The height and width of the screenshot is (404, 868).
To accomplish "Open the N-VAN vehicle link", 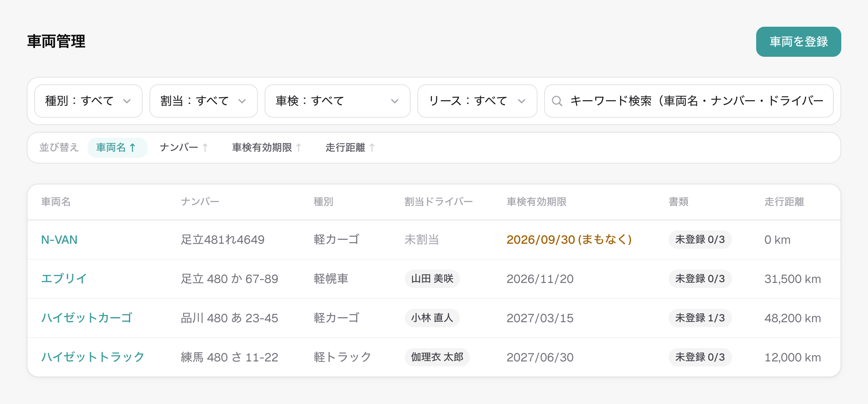I will pos(59,240).
